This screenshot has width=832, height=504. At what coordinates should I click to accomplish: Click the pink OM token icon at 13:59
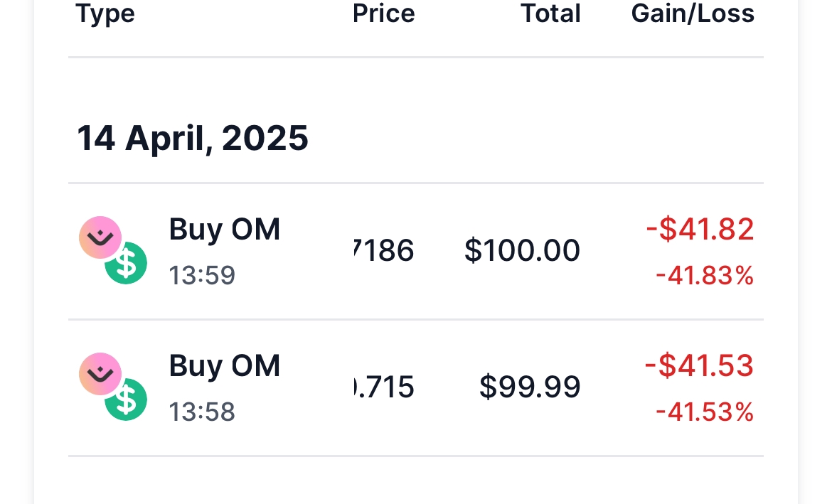click(x=100, y=237)
